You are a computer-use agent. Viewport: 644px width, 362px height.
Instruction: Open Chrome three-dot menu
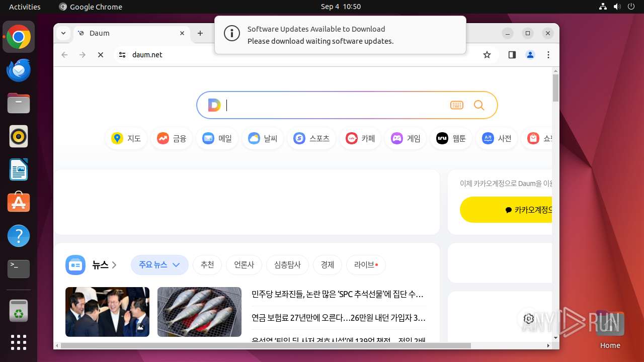pos(548,55)
